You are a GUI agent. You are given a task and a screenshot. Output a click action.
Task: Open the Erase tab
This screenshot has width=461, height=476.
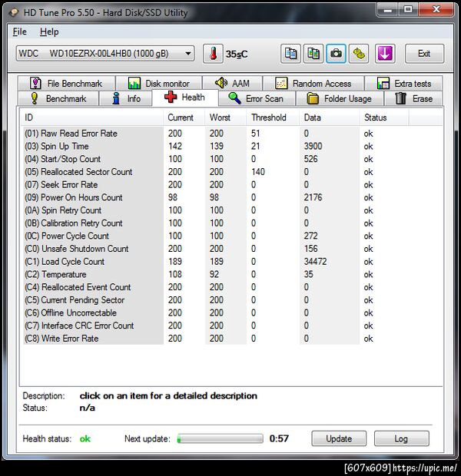pos(413,99)
